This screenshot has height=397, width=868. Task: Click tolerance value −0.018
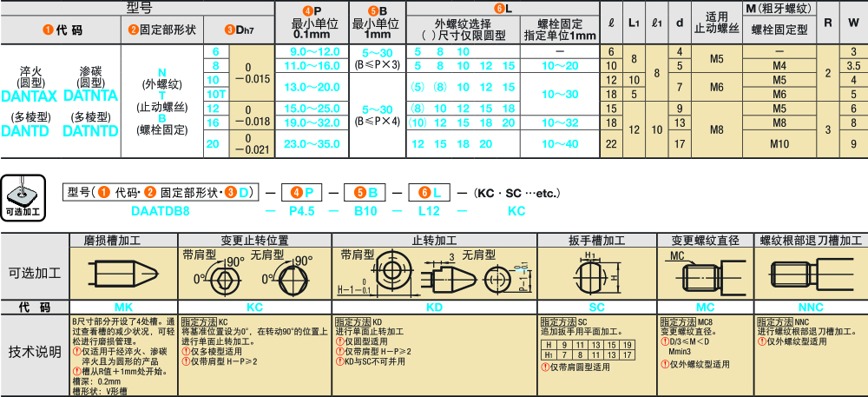pyautogui.click(x=252, y=122)
